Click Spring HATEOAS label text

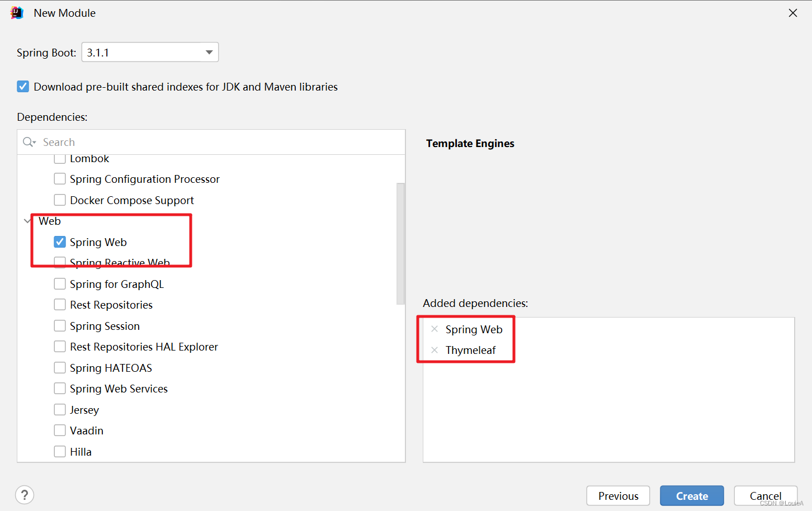(x=111, y=368)
